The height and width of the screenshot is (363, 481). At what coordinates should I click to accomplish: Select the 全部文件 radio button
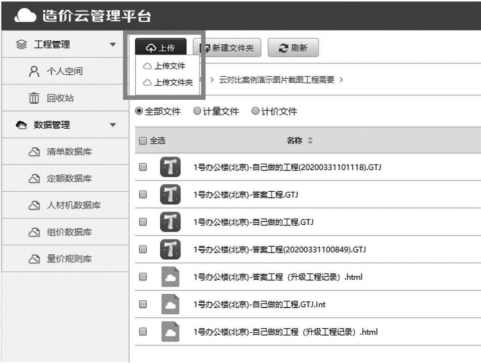(139, 111)
